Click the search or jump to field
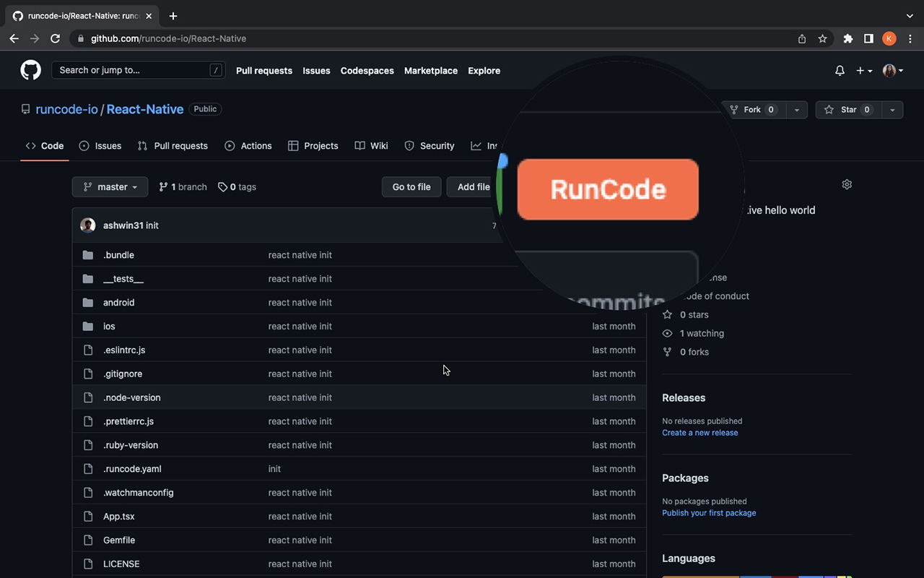 [x=138, y=70]
